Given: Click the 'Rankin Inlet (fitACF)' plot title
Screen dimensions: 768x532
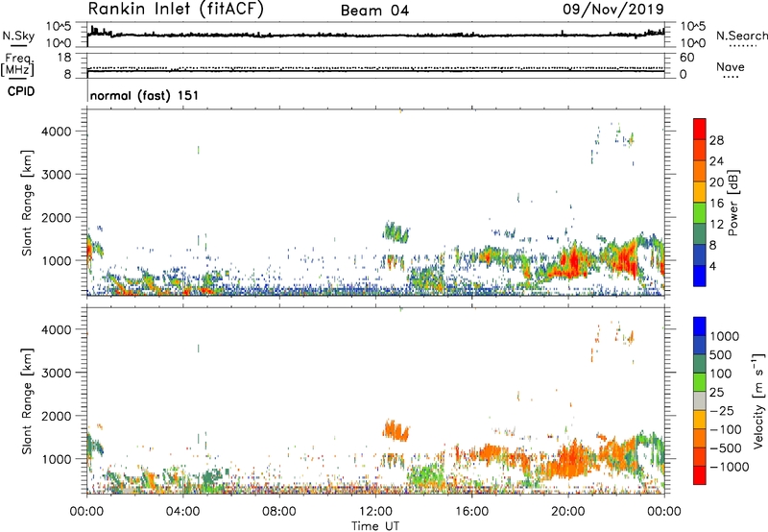Looking at the screenshot, I should pyautogui.click(x=176, y=10).
